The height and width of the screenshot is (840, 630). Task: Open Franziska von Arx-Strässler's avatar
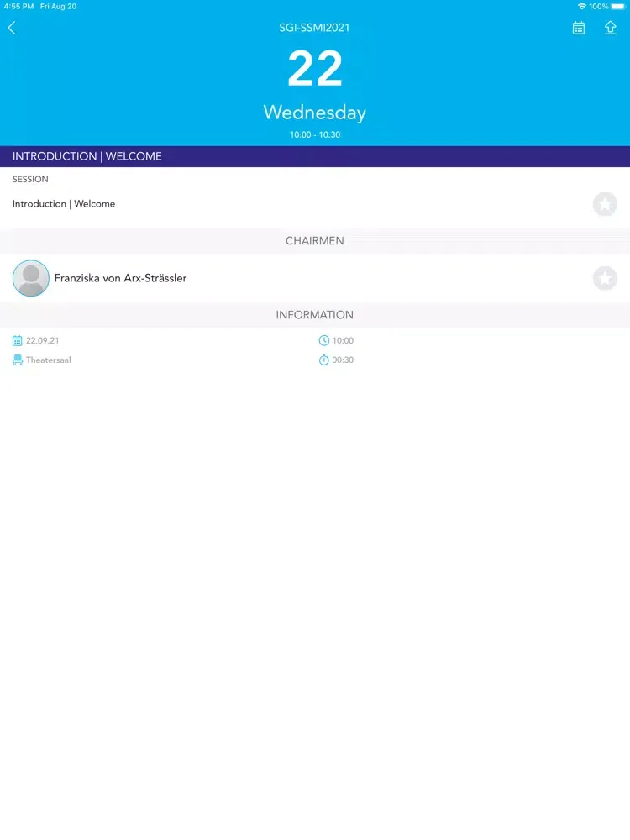pyautogui.click(x=31, y=278)
